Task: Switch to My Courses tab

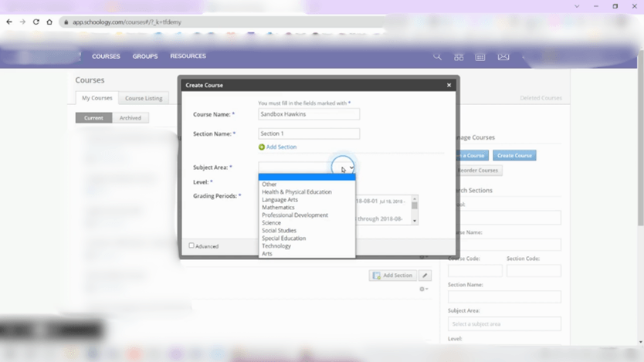Action: coord(97,98)
